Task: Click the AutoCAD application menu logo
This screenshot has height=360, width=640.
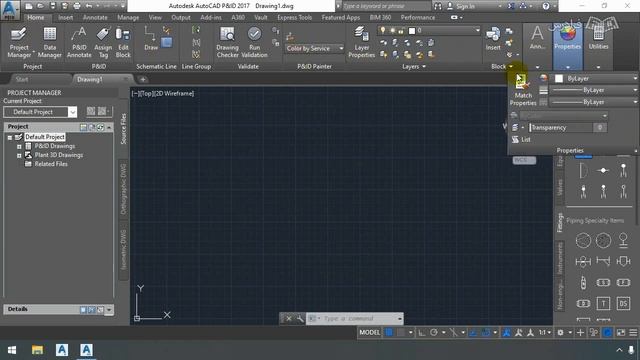Action: coord(10,10)
